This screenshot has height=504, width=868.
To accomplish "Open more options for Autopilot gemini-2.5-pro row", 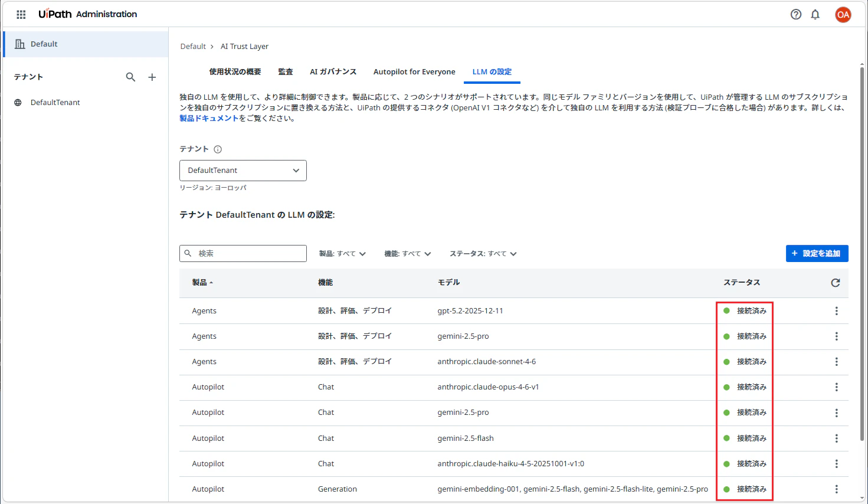I will [x=836, y=413].
